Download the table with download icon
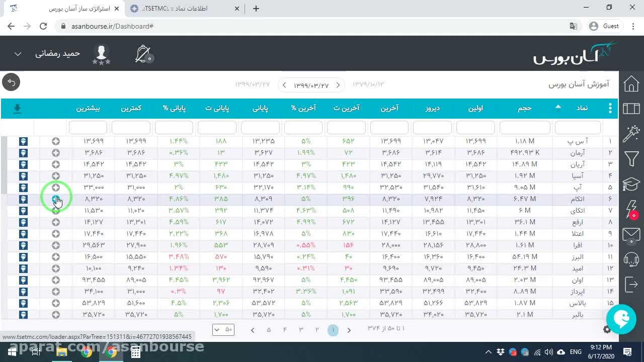Image resolution: width=644 pixels, height=362 pixels. pos(17,109)
